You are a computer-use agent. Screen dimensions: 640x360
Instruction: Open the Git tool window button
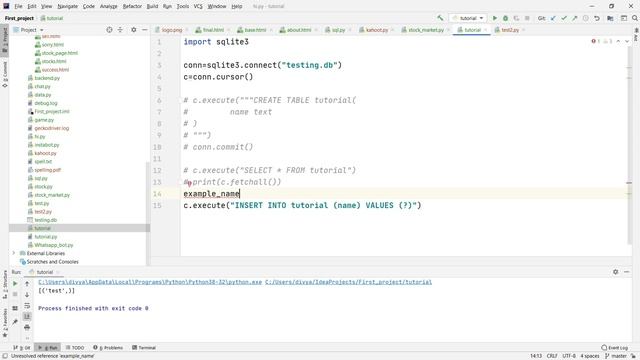pyautogui.click(x=22, y=347)
